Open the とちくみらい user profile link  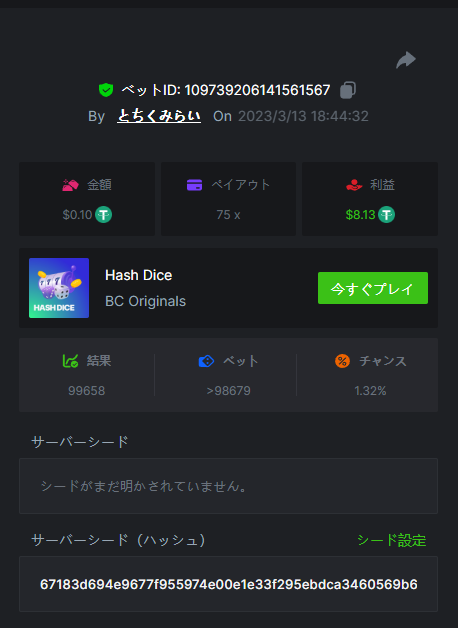pos(159,116)
